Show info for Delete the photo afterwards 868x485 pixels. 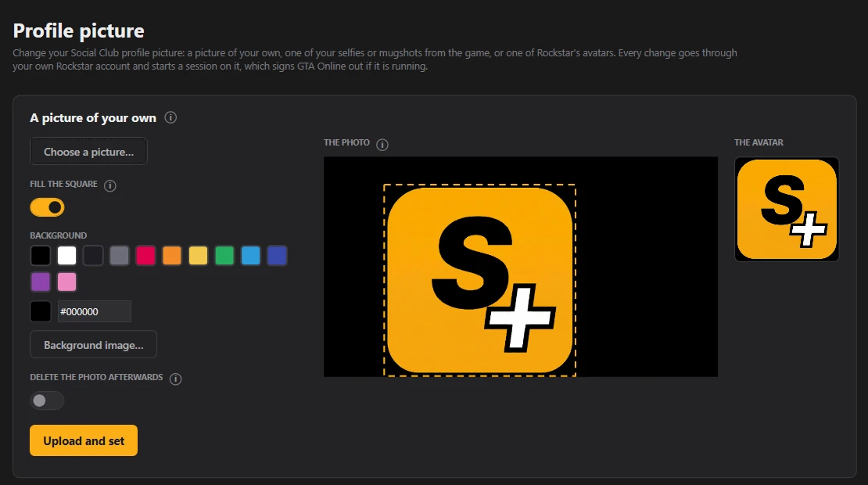(175, 379)
